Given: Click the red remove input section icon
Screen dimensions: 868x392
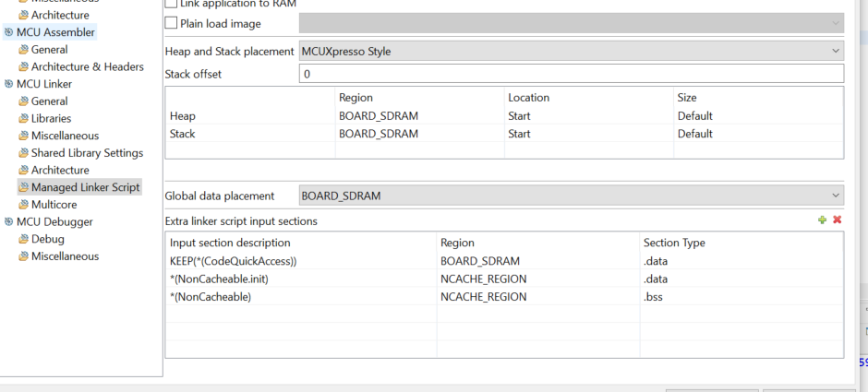Looking at the screenshot, I should click(x=837, y=220).
